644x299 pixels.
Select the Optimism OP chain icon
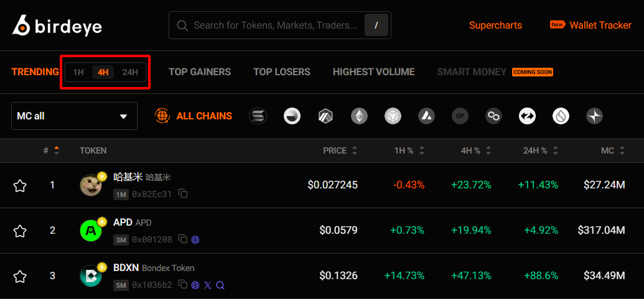460,116
